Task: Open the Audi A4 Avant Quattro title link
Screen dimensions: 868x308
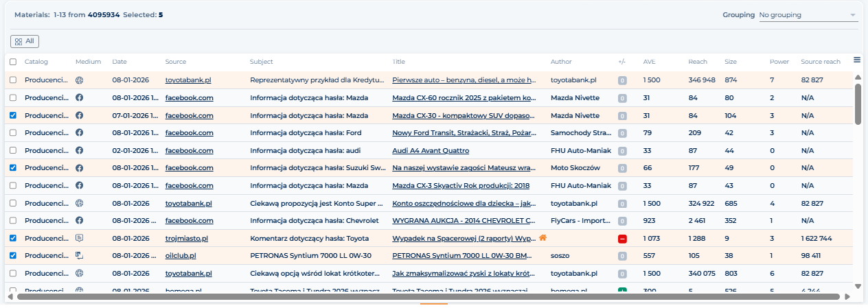Action: (431, 150)
